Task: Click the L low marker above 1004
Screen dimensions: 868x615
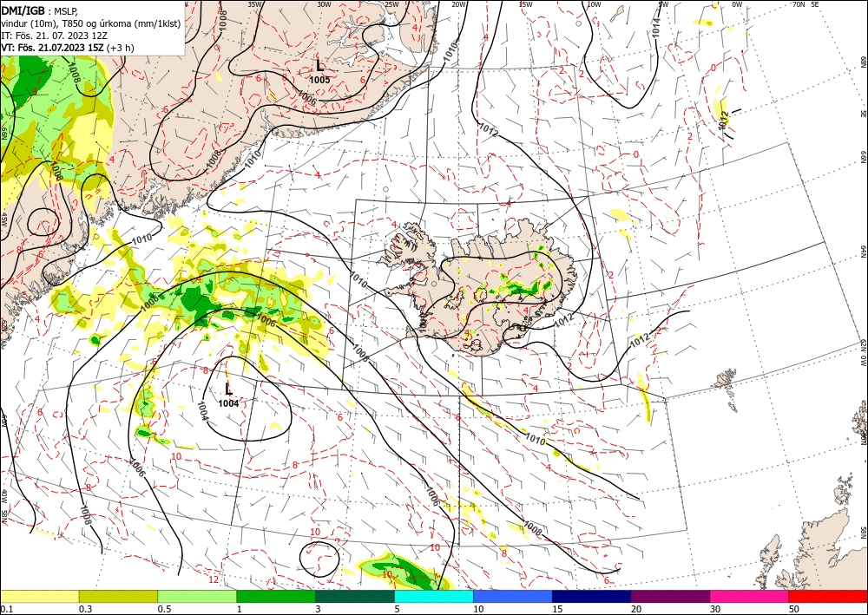Action: 228,389
